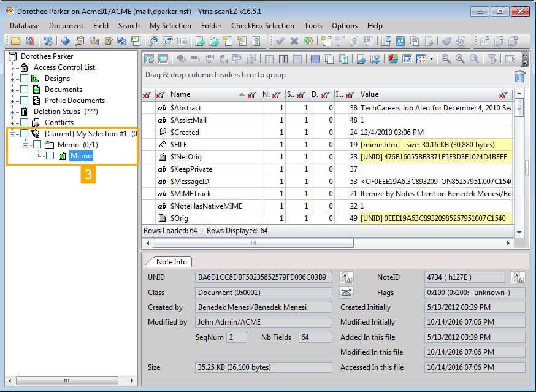The width and height of the screenshot is (536, 392).
Task: Check the box beside Documents in the sidebar
Action: click(24, 90)
